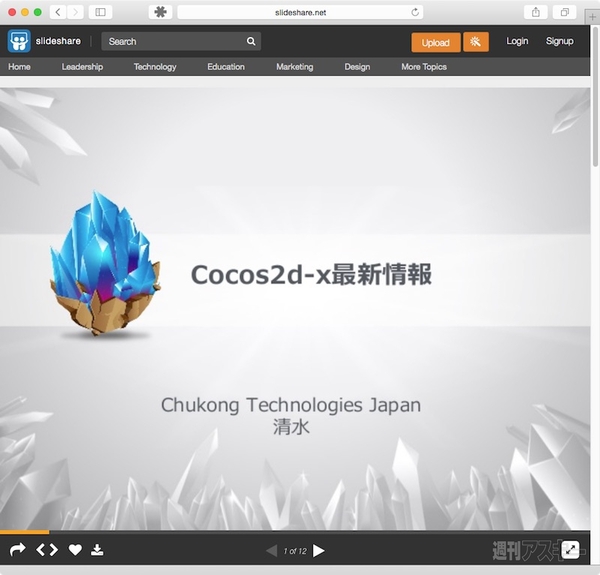
Task: Open the embed code icon
Action: pyautogui.click(x=47, y=550)
